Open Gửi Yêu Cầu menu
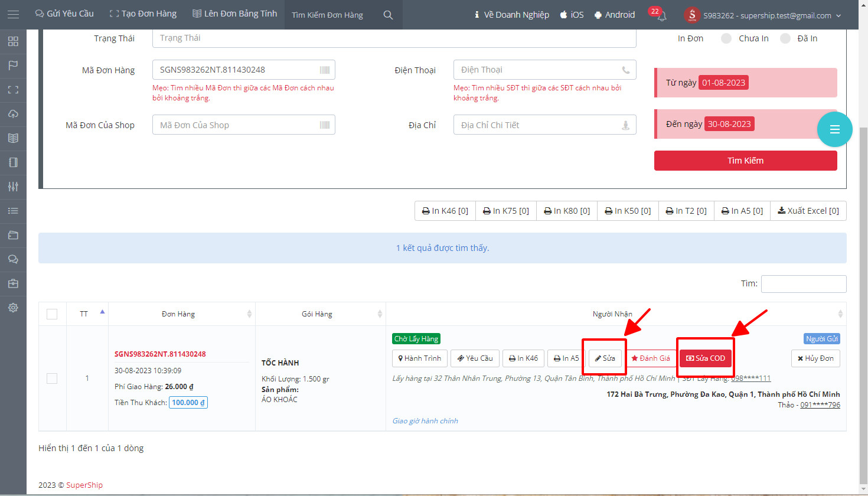The height and width of the screenshot is (496, 868). coord(64,14)
